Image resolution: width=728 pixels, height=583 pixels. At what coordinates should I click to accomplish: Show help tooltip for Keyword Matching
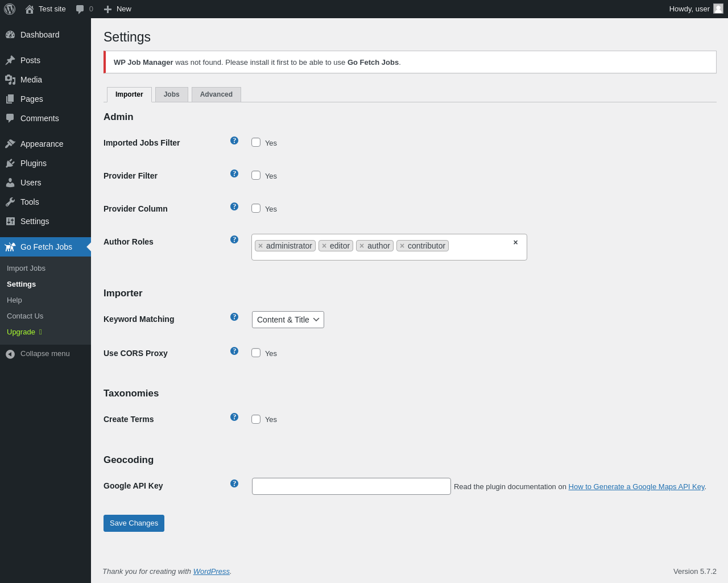point(234,317)
